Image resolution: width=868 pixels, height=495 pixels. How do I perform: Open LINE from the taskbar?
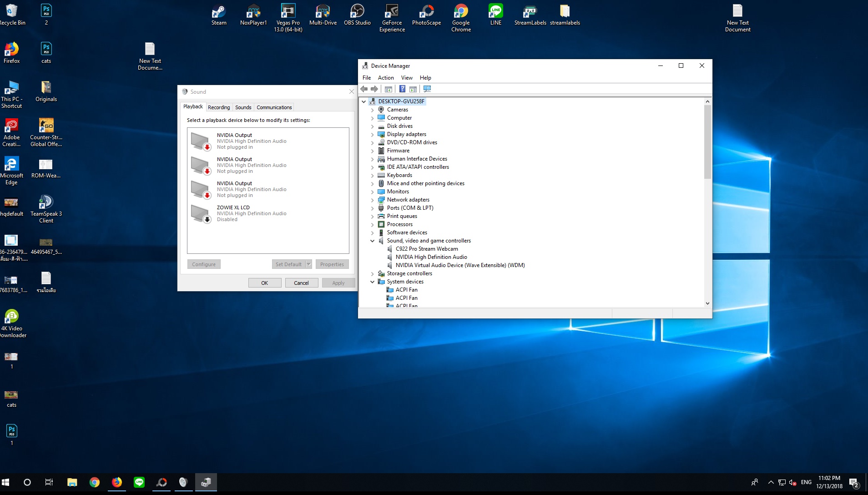coord(139,482)
